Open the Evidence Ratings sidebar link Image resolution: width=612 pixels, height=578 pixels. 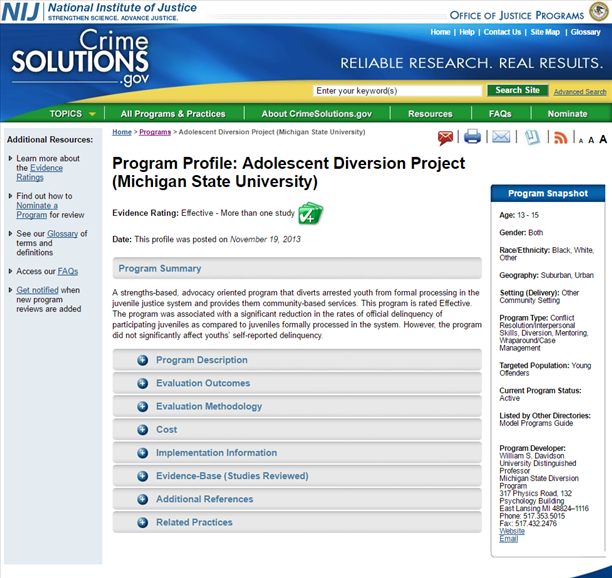pos(39,173)
